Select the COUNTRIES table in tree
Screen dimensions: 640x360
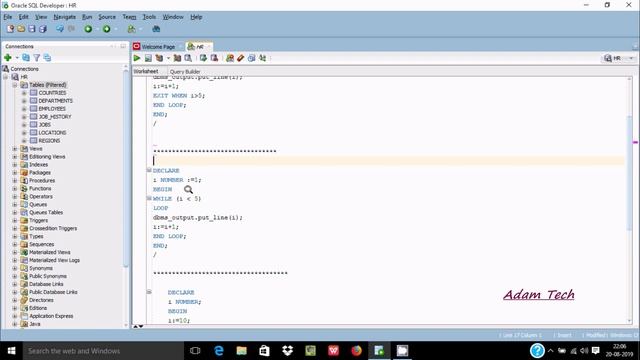click(52, 93)
